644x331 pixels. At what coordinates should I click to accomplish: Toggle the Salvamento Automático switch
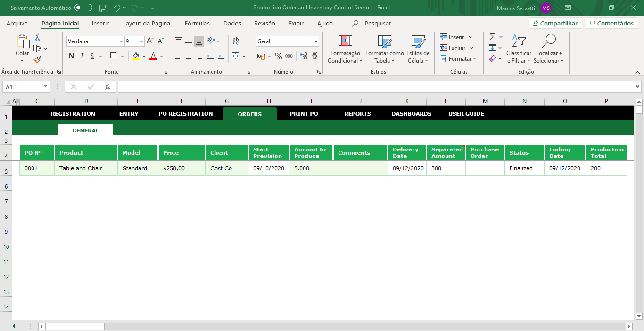(x=83, y=8)
